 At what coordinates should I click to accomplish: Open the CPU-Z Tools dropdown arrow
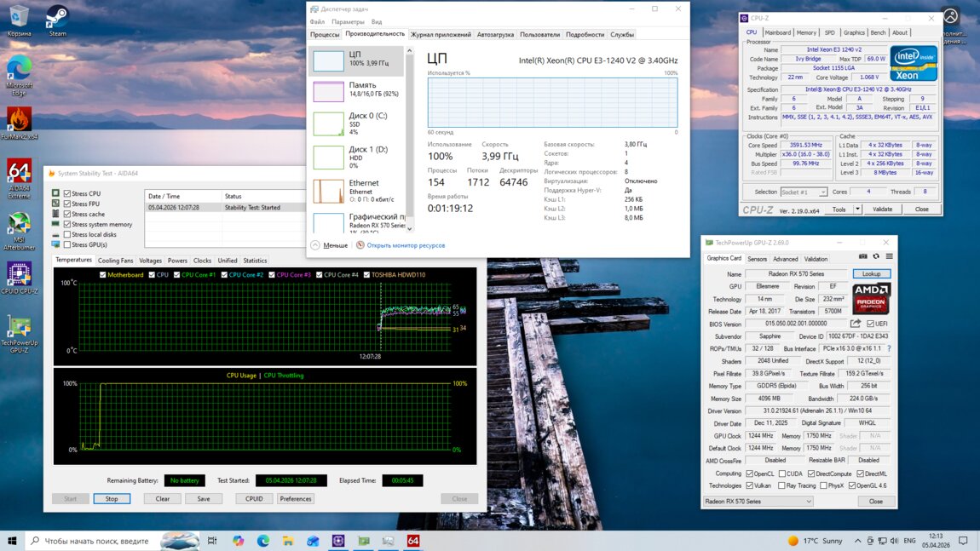coord(856,209)
